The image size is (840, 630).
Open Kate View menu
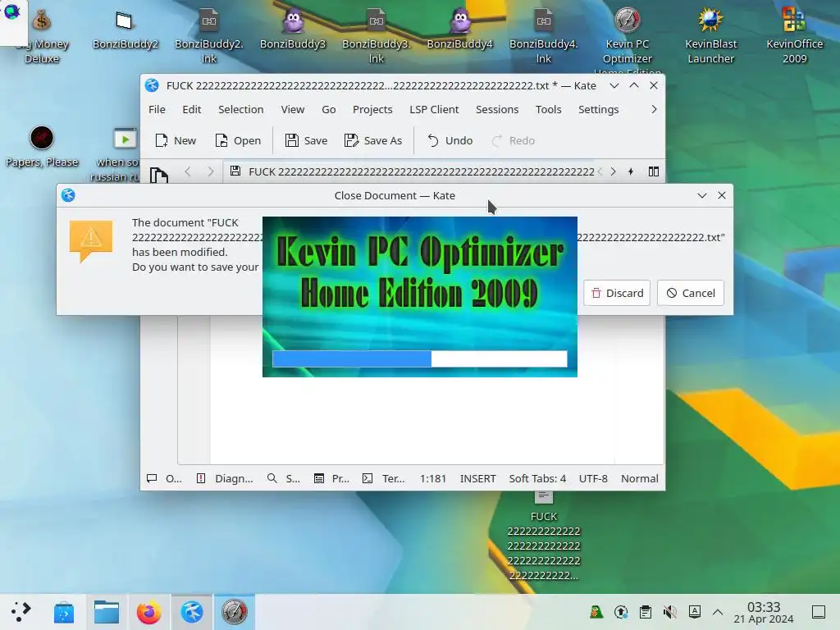[293, 109]
